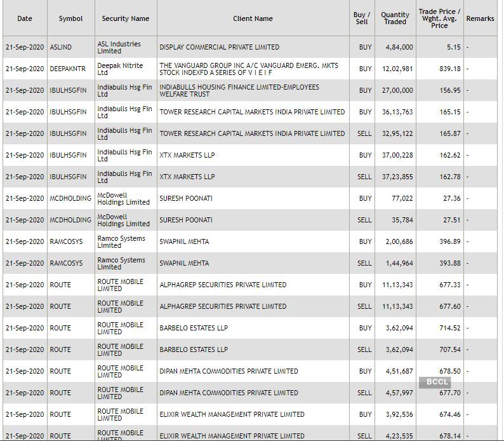The width and height of the screenshot is (504, 441).
Task: Click the Symbol column header
Action: [x=70, y=18]
